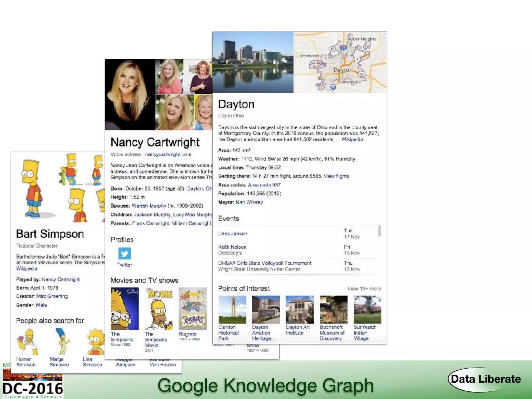Open OHSAA Girls State Volleyball Tournament event
This screenshot has width=532, height=399.
coord(265,263)
